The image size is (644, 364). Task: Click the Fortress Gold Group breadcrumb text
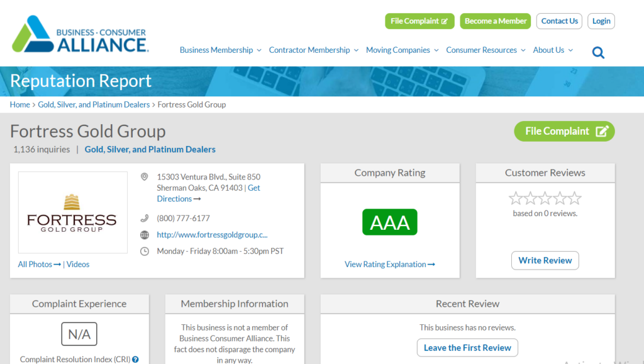point(192,105)
